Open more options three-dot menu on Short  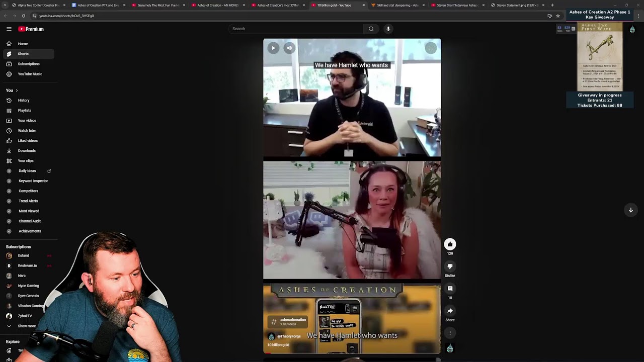(450, 333)
